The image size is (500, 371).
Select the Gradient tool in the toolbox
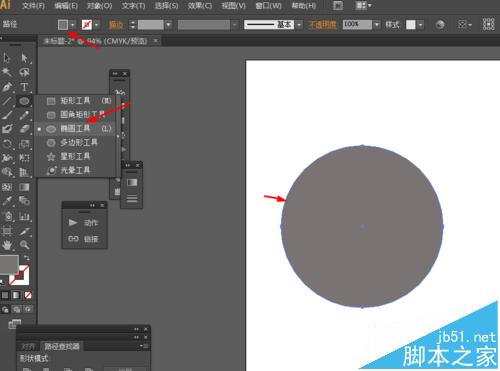pyautogui.click(x=24, y=187)
